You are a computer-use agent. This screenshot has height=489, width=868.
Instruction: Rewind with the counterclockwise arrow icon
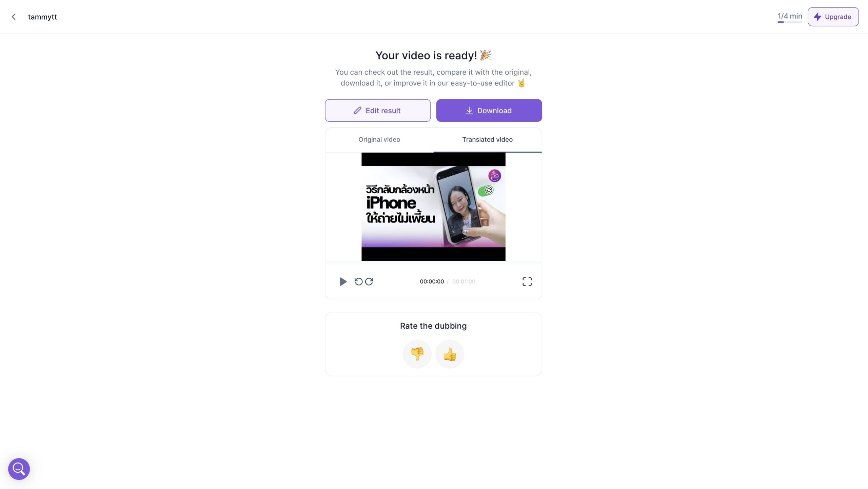[358, 281]
